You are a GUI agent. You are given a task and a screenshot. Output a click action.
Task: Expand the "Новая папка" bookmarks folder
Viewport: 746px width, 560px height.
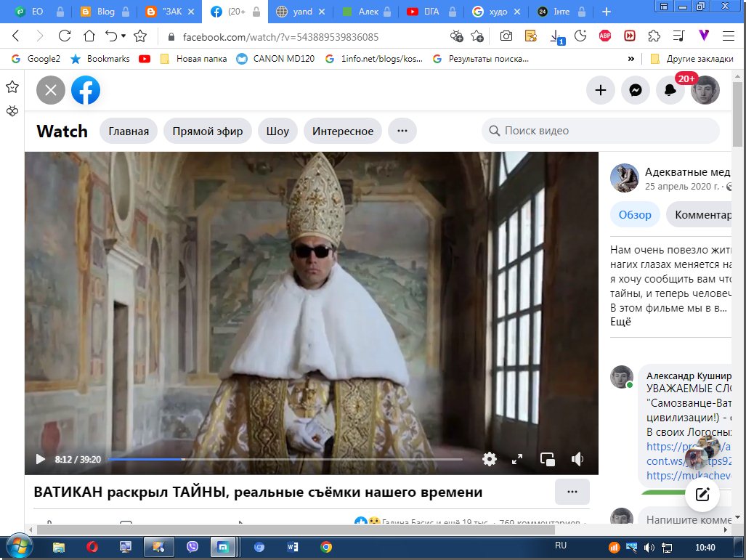[194, 59]
